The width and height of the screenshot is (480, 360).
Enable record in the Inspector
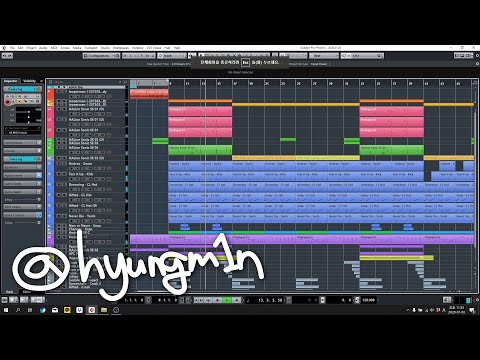8,103
